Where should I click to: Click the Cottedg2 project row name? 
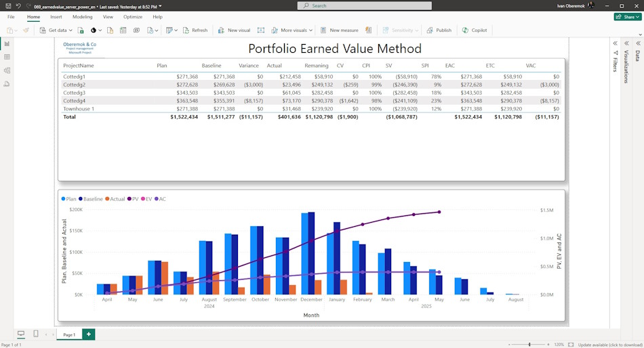tap(75, 85)
